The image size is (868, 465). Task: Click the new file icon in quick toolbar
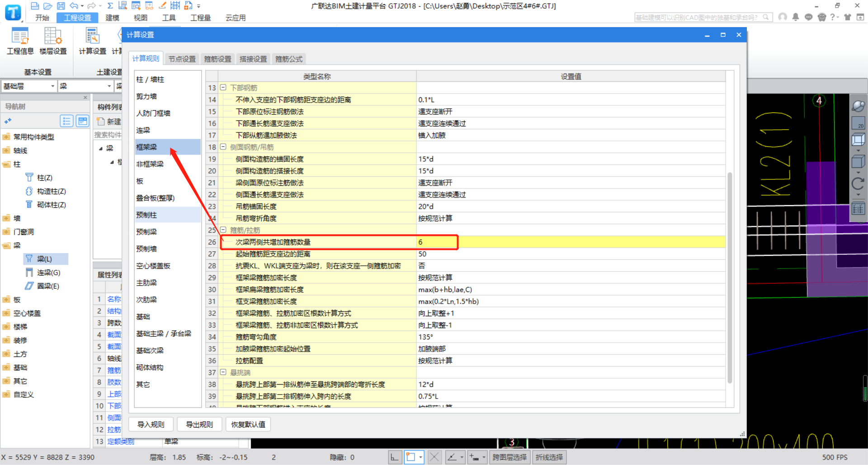[35, 6]
